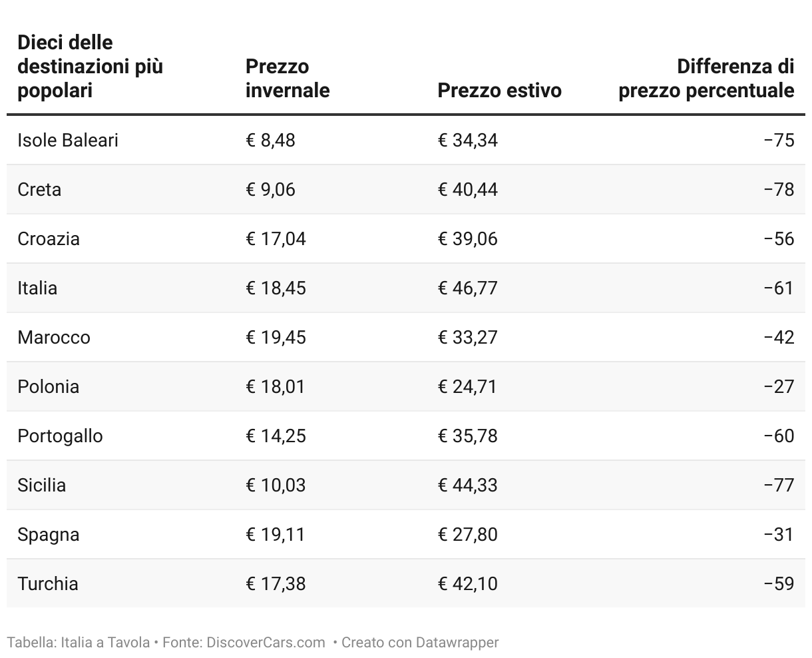Click the "Prezzo estivo" column header

coord(499,91)
